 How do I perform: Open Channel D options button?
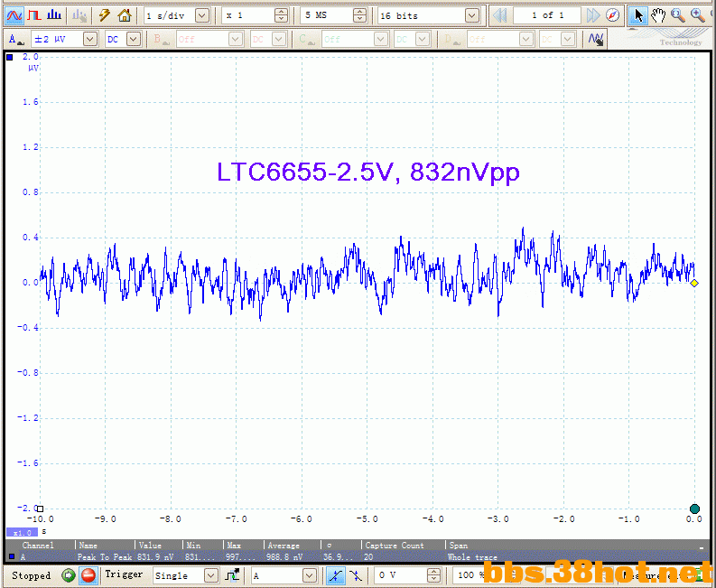(x=451, y=40)
